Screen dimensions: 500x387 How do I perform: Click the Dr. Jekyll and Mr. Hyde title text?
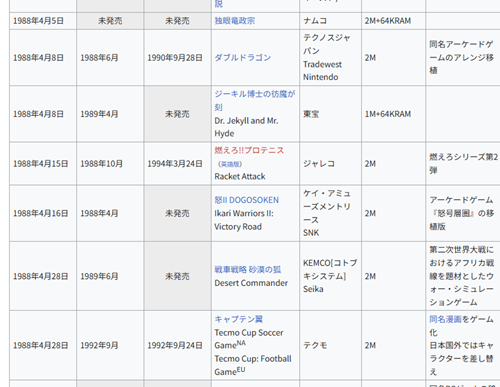[246, 127]
